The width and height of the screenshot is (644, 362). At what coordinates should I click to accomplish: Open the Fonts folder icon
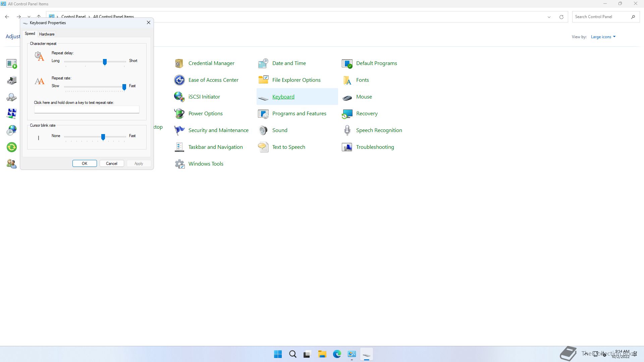pyautogui.click(x=347, y=80)
